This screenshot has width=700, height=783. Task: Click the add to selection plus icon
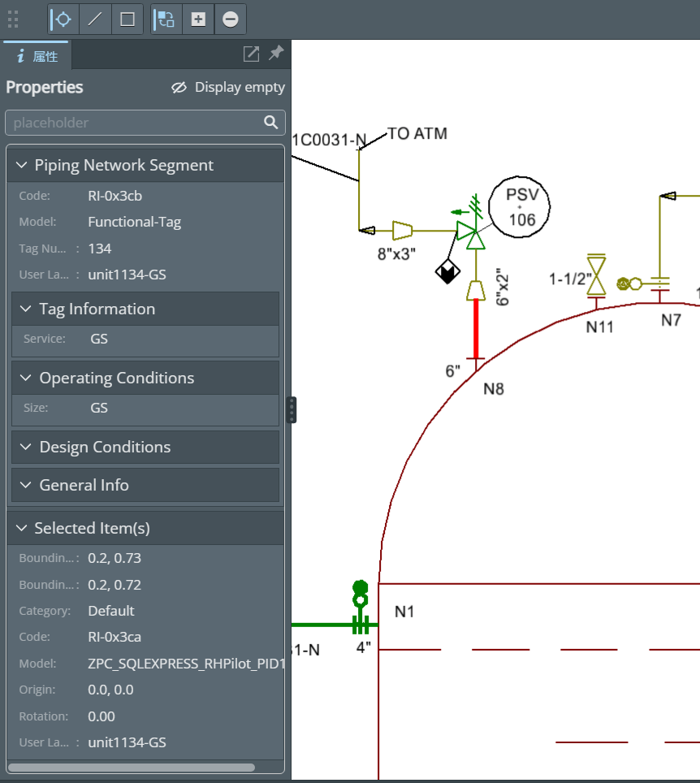click(198, 19)
